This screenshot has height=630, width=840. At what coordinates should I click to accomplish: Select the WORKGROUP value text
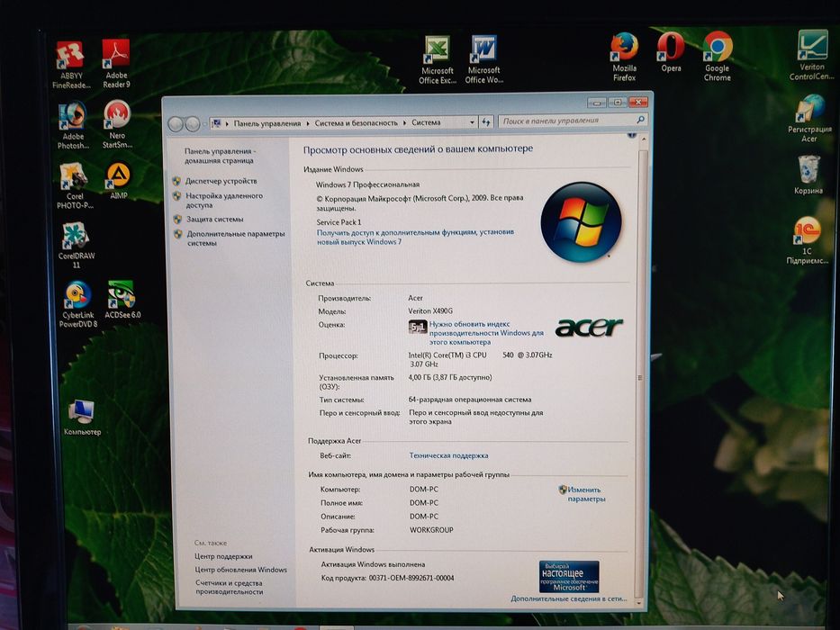tap(431, 530)
